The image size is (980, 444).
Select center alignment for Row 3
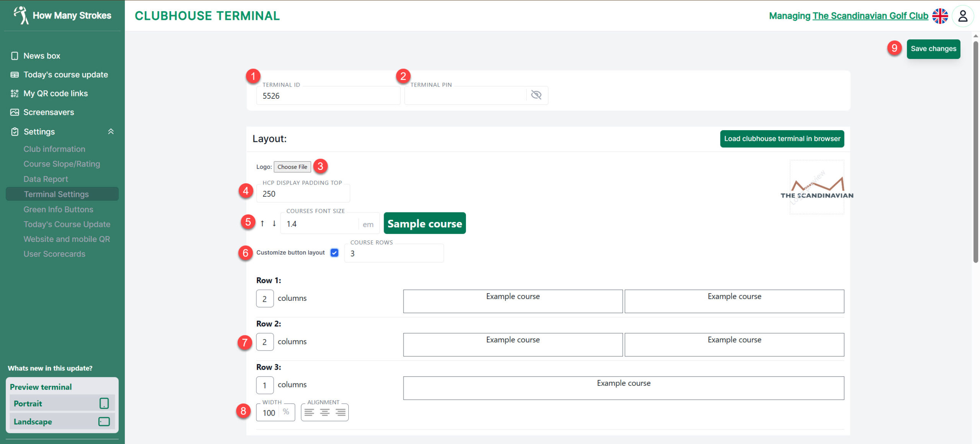(x=325, y=412)
